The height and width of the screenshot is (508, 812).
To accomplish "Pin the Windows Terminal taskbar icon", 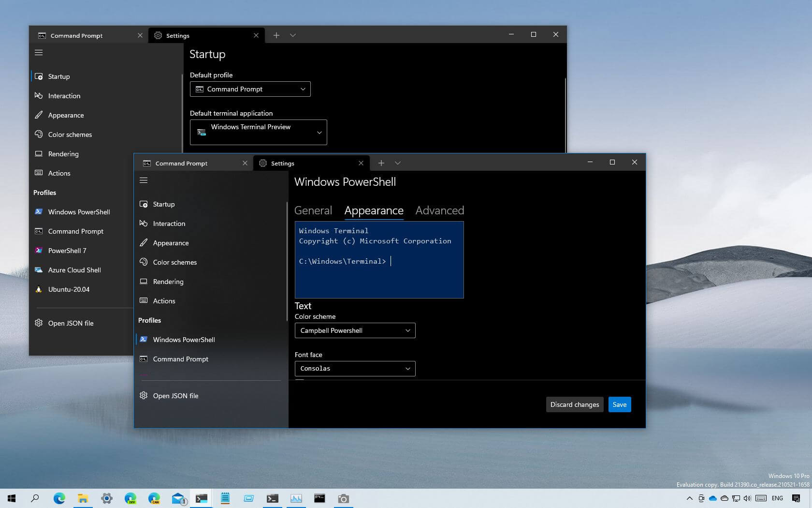I will (x=201, y=498).
